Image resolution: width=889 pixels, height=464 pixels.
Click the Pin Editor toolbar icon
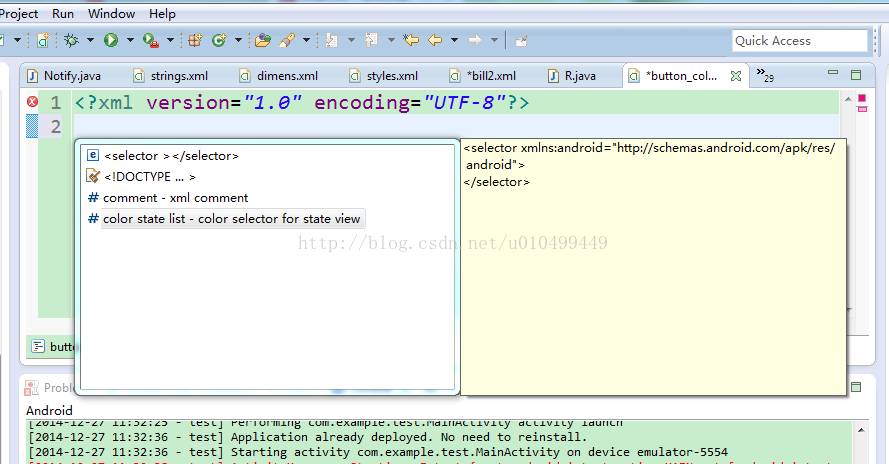point(521,40)
